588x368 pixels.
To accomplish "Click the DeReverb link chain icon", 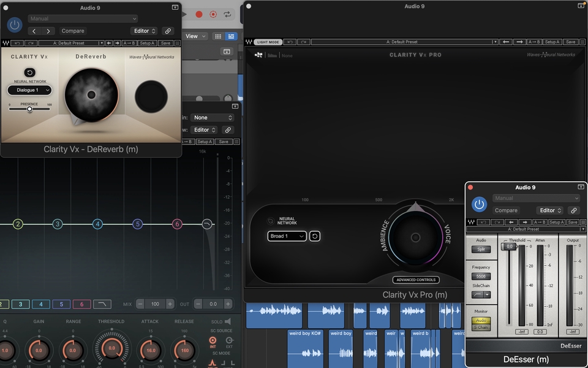I will pyautogui.click(x=168, y=31).
